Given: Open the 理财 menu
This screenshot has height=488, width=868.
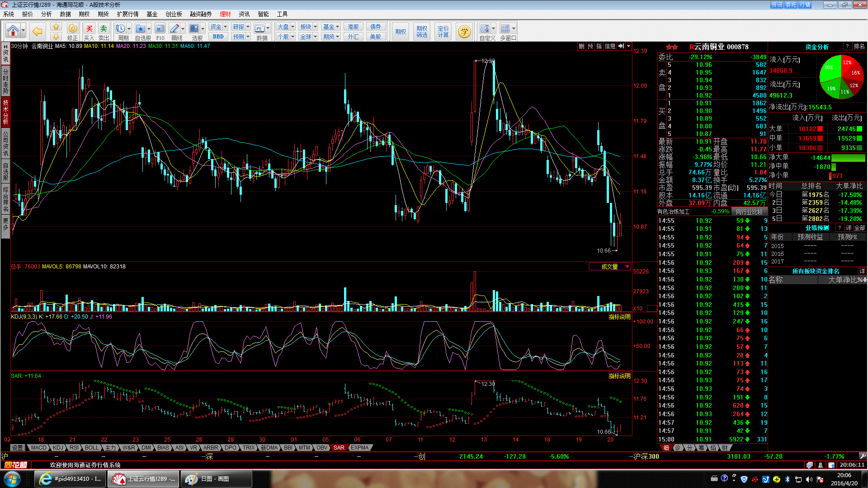Looking at the screenshot, I should [x=225, y=14].
